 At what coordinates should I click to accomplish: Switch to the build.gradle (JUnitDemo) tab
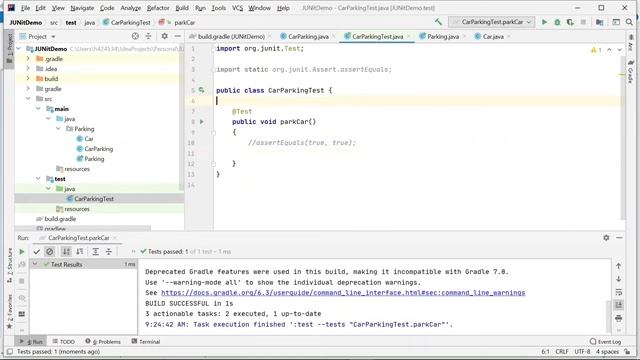point(231,36)
